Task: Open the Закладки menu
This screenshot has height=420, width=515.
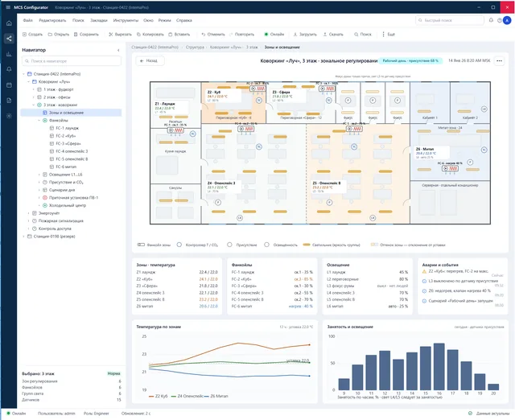Action: click(x=99, y=20)
